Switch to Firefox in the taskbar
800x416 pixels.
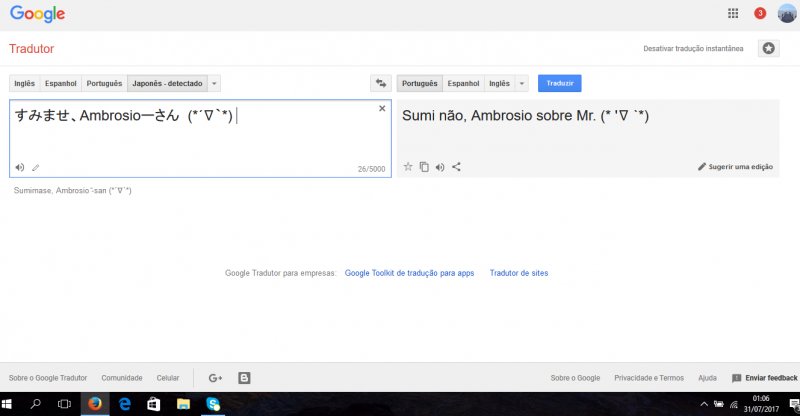[94, 404]
